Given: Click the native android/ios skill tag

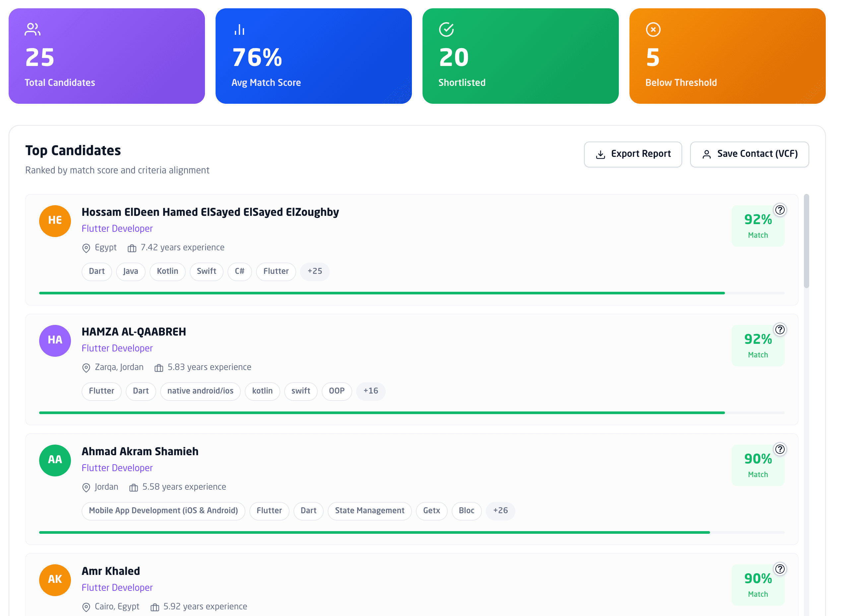Looking at the screenshot, I should (x=200, y=391).
